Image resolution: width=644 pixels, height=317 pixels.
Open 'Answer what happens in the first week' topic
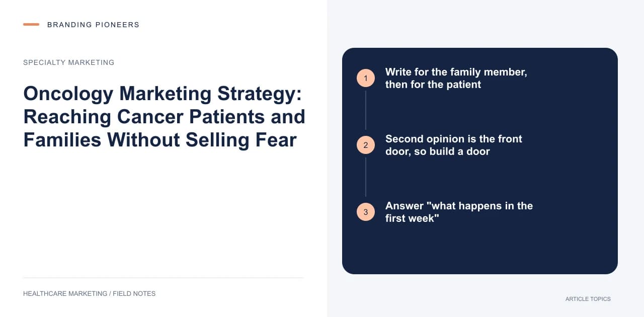(x=459, y=212)
